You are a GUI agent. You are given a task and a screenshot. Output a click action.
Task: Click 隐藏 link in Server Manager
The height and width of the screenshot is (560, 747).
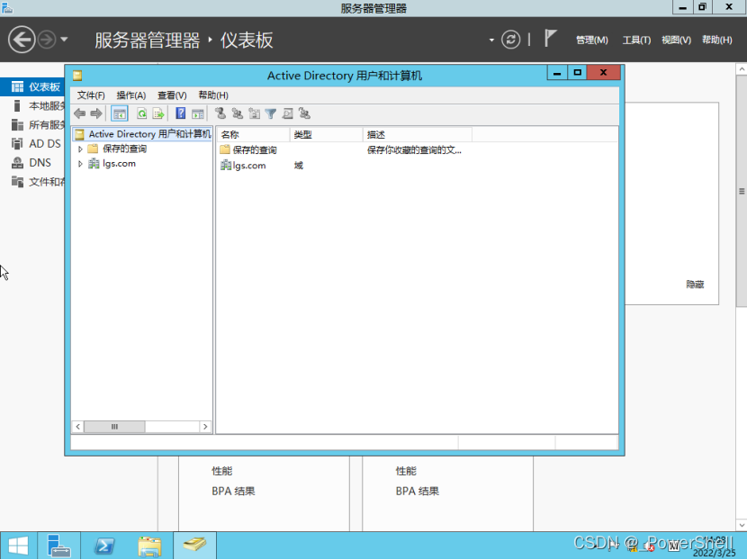pyautogui.click(x=695, y=285)
